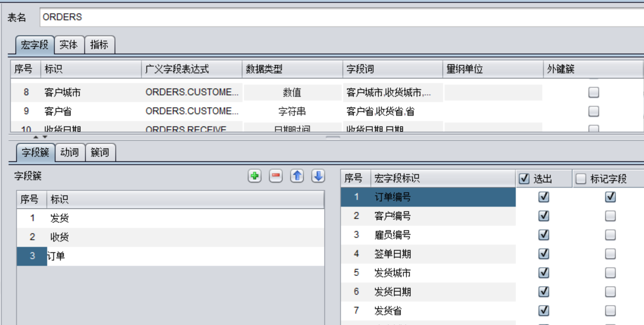Switch to the 实体 tab

[x=69, y=45]
